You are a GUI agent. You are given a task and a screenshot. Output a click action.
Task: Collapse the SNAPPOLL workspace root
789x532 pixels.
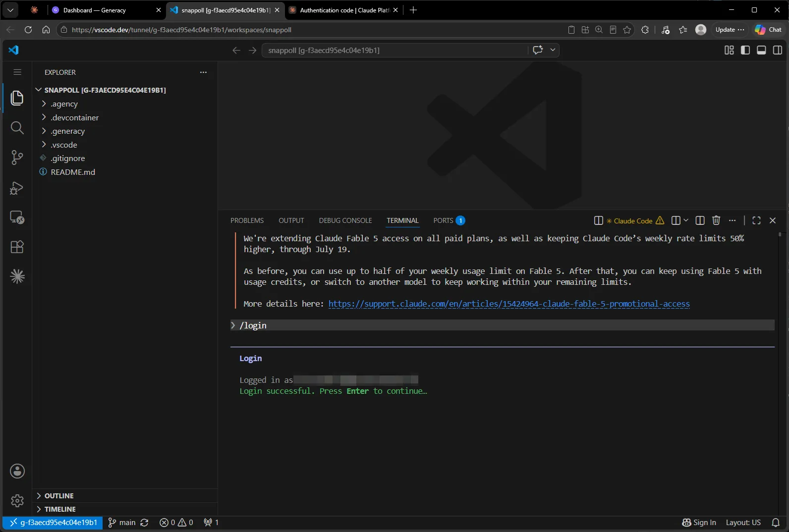[x=105, y=90]
